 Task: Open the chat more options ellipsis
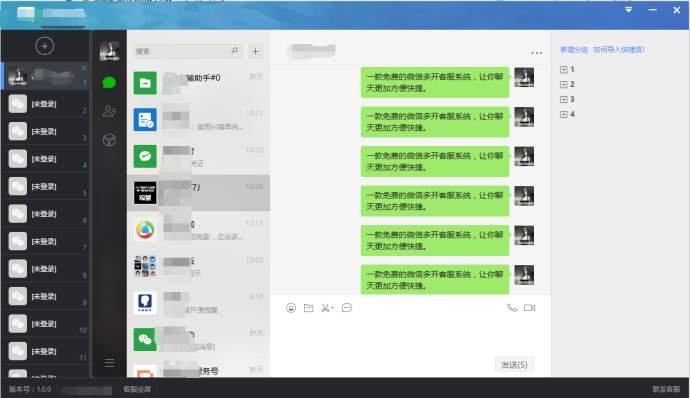tap(536, 53)
